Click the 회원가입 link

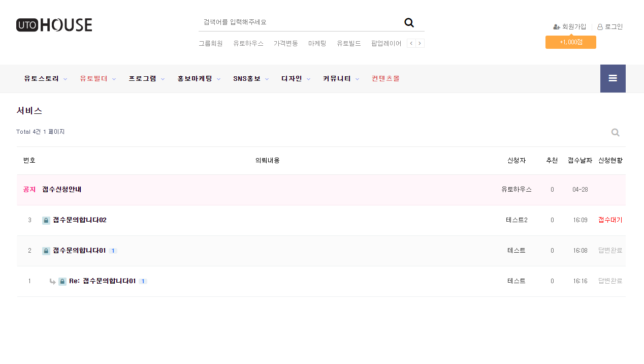[x=570, y=27]
